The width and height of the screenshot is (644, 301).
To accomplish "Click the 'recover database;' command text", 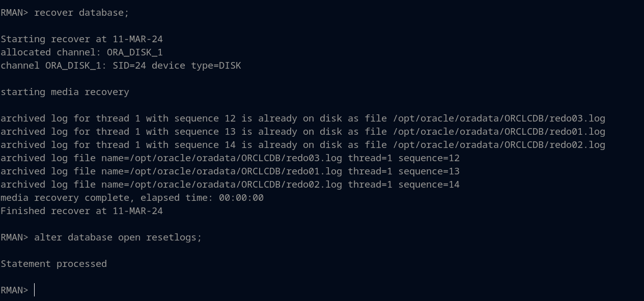I will 81,13.
